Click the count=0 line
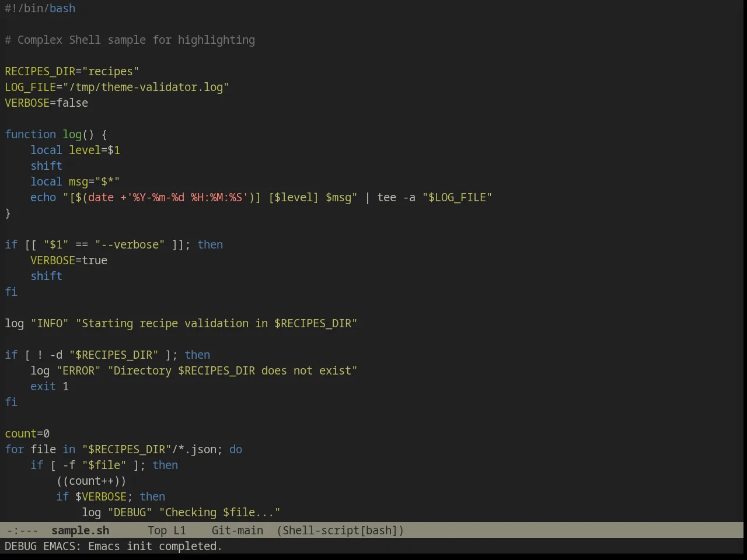The height and width of the screenshot is (560, 747). coord(27,433)
